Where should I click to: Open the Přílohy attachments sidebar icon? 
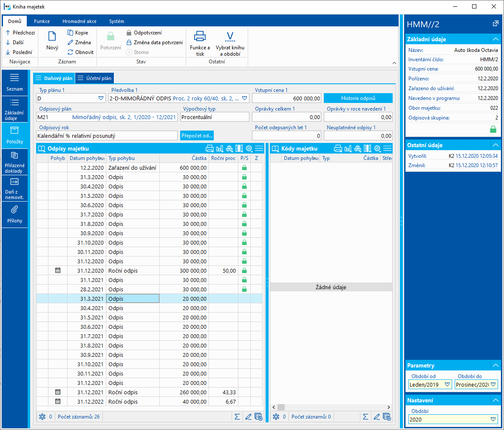14,210
